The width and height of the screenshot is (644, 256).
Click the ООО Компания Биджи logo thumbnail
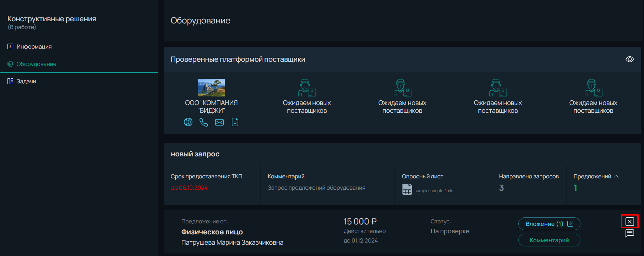211,88
